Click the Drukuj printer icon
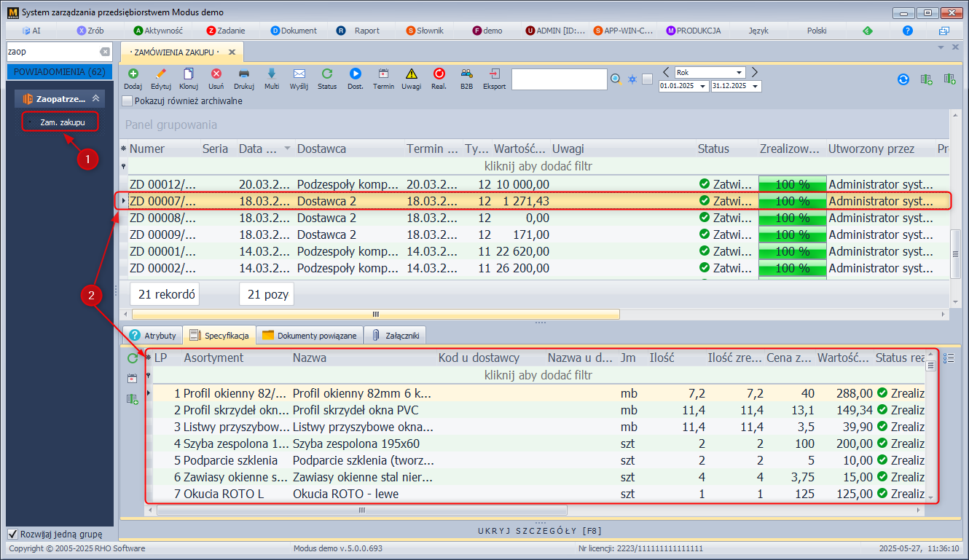Screen dimensions: 969x560 pos(244,74)
